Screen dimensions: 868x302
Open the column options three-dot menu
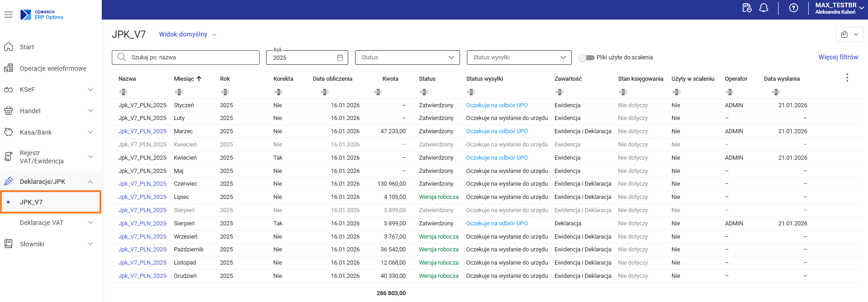click(847, 78)
